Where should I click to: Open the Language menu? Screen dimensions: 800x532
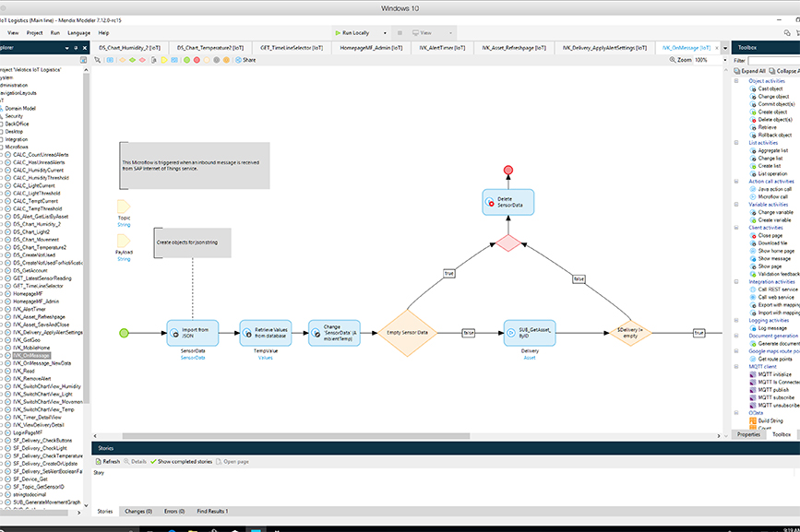click(x=78, y=33)
